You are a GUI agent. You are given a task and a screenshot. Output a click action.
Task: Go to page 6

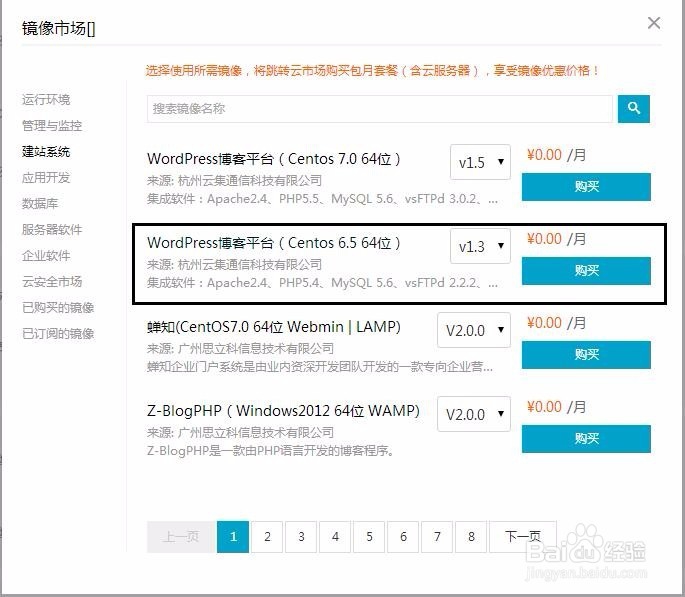403,537
